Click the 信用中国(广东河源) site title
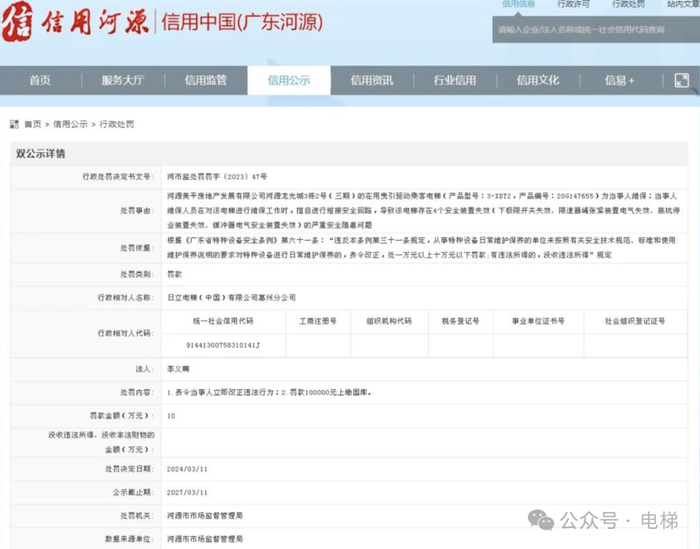 242,21
